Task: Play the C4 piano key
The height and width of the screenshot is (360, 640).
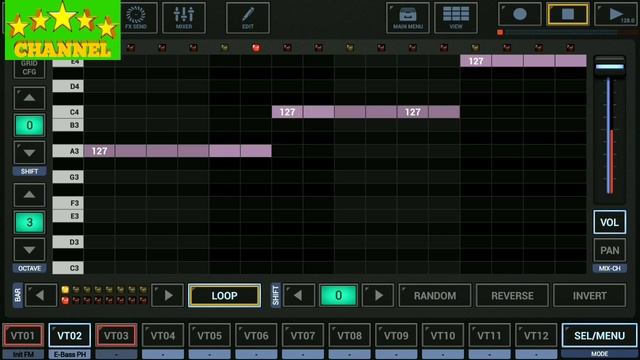Action: point(68,112)
